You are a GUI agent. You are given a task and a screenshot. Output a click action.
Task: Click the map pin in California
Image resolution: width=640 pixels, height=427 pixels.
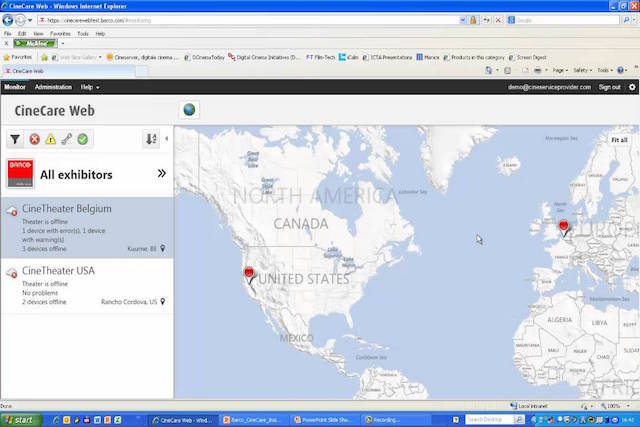pyautogui.click(x=249, y=273)
